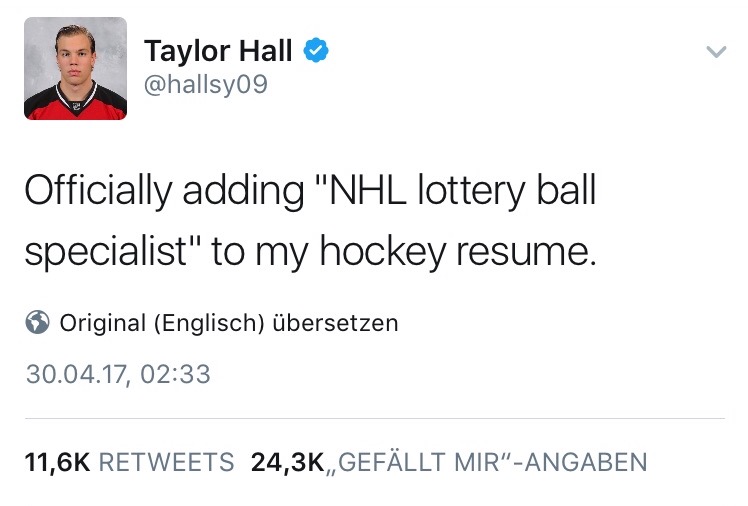The width and height of the screenshot is (748, 506).
Task: Click the globe translation icon
Action: [x=38, y=323]
